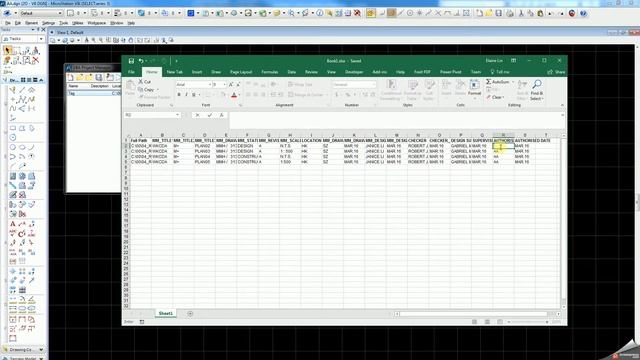This screenshot has width=640, height=360.
Task: Toggle Italic formatting in Excel
Action: (186, 95)
